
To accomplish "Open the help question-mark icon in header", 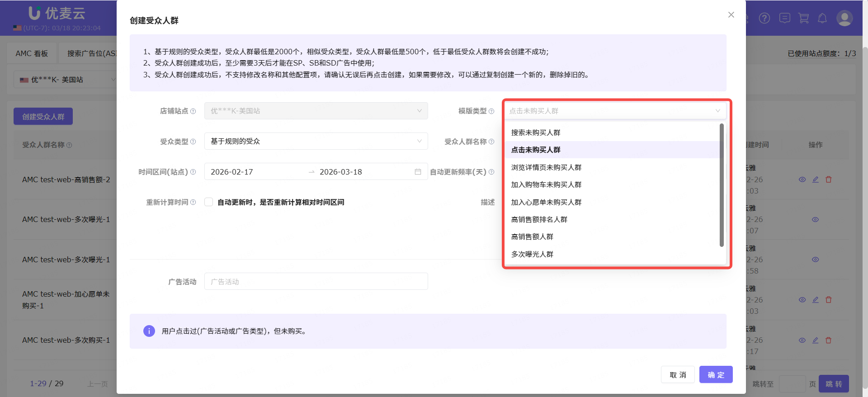I will click(x=764, y=18).
